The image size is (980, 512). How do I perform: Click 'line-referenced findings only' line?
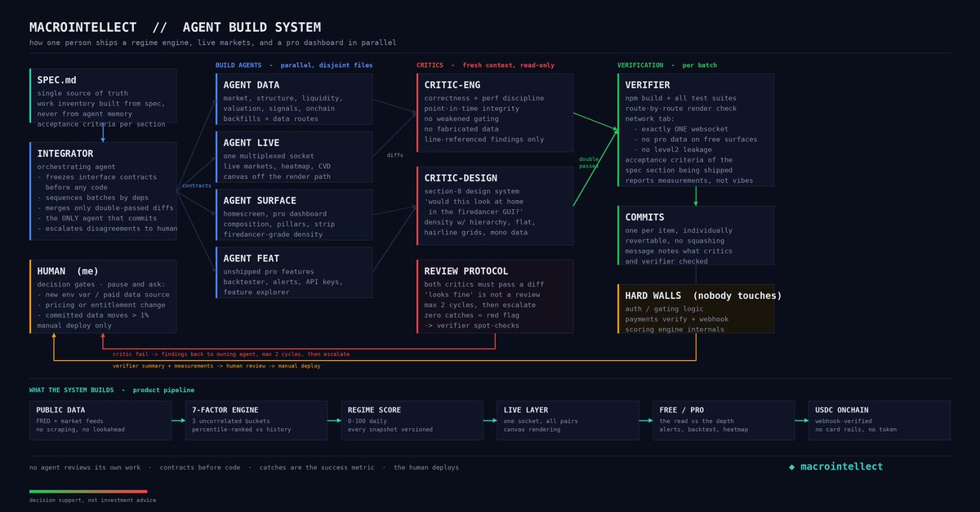pyautogui.click(x=484, y=140)
